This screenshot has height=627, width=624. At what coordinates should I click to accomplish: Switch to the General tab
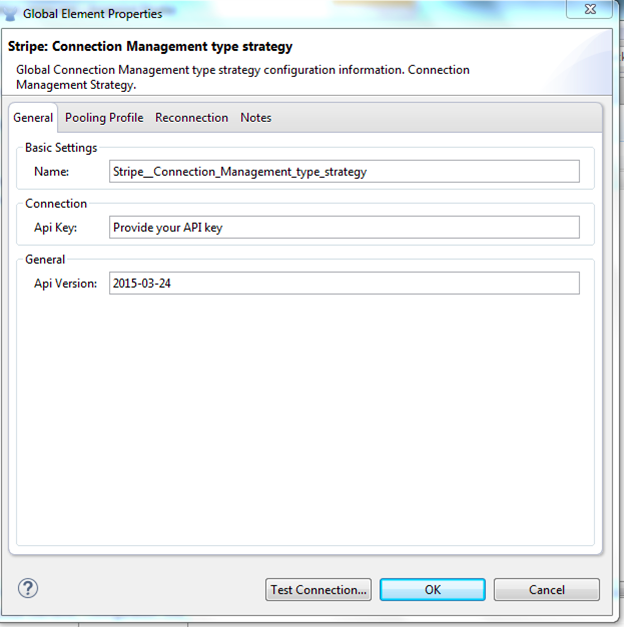pos(33,118)
